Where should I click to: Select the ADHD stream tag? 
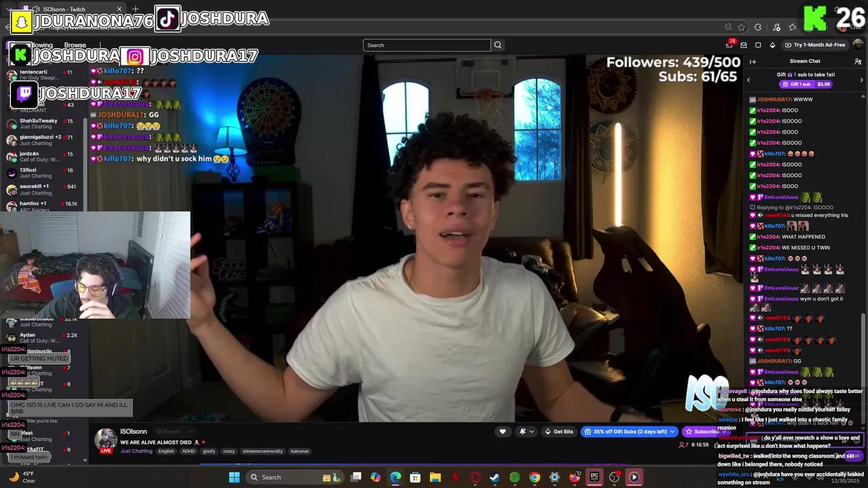coord(188,451)
